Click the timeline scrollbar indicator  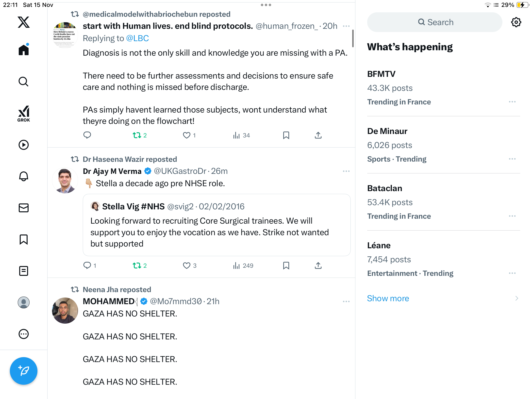353,38
